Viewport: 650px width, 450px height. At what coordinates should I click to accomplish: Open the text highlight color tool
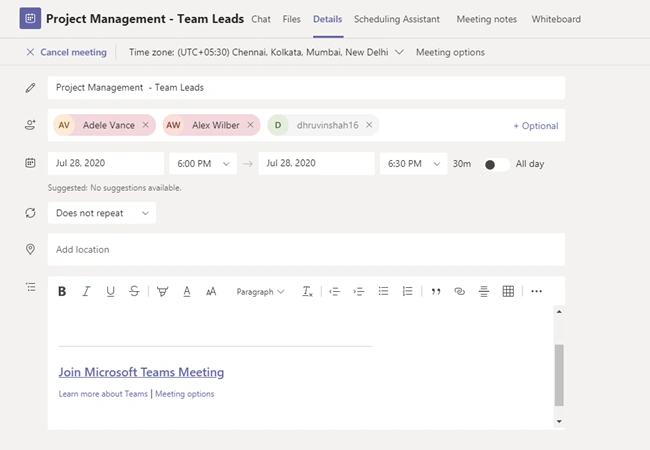tap(162, 292)
